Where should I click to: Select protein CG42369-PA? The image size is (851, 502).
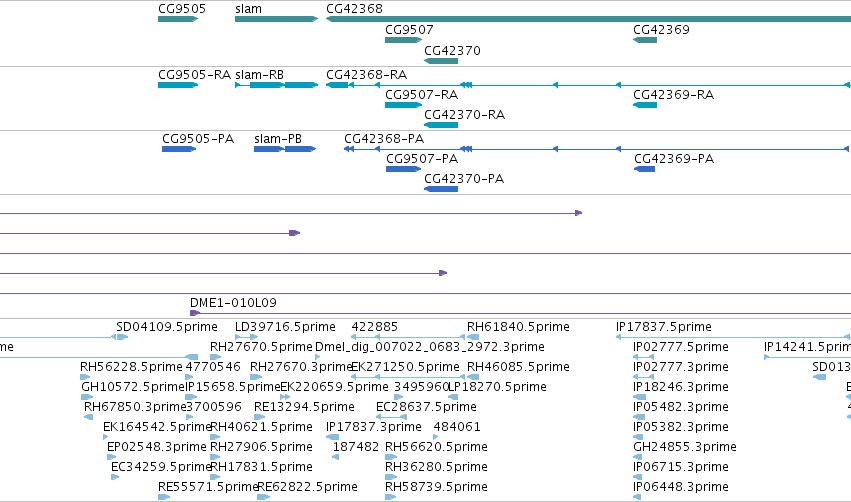click(x=674, y=159)
